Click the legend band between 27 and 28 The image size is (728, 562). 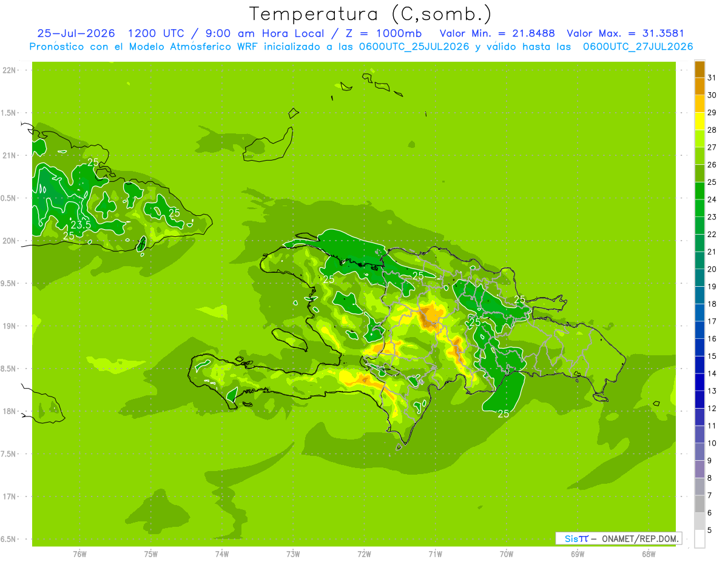[x=699, y=138]
